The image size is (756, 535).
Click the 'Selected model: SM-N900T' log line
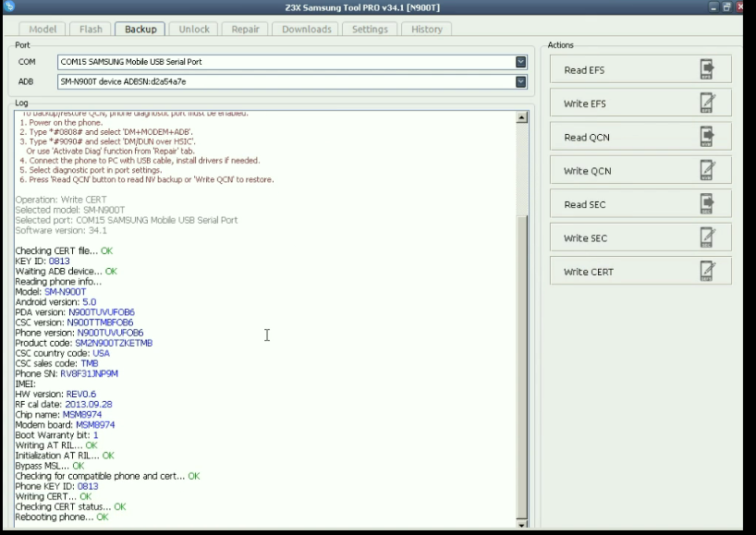coord(70,210)
